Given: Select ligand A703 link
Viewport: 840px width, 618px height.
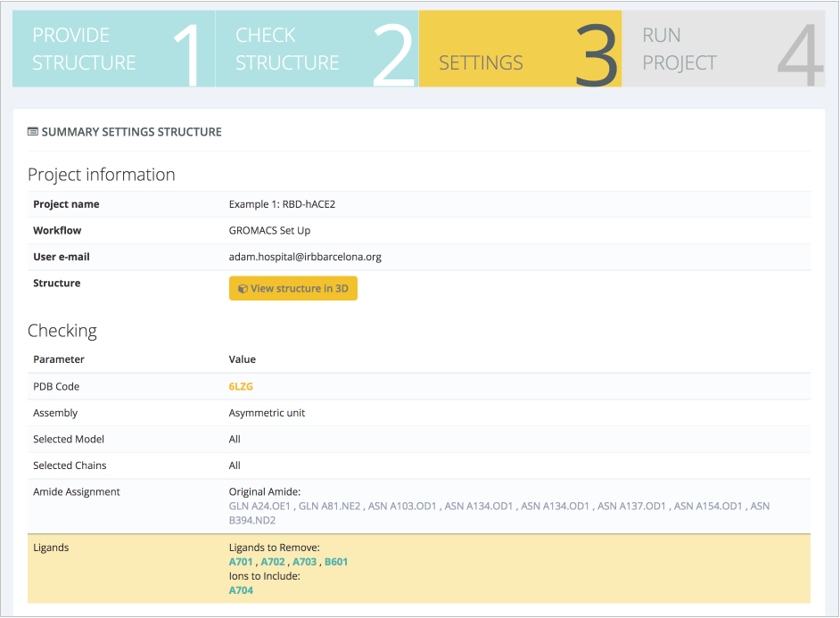Looking at the screenshot, I should [305, 562].
